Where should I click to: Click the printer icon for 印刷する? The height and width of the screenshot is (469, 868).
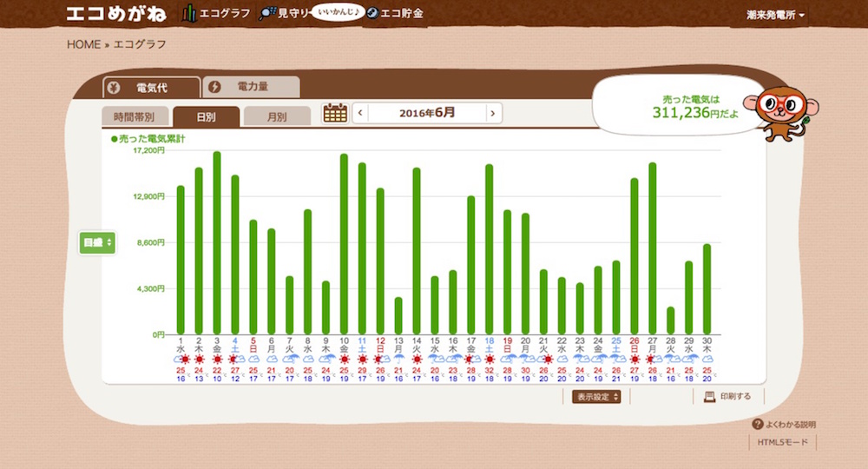click(709, 396)
